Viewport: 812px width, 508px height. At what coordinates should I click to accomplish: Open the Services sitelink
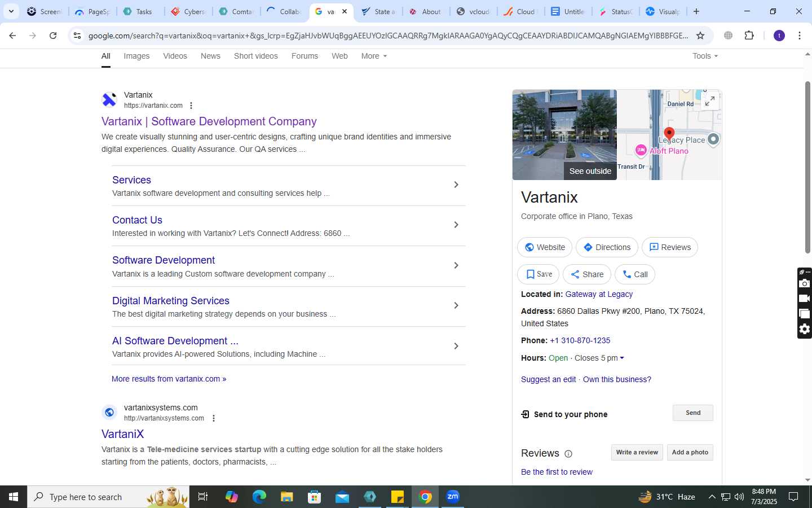tap(131, 180)
